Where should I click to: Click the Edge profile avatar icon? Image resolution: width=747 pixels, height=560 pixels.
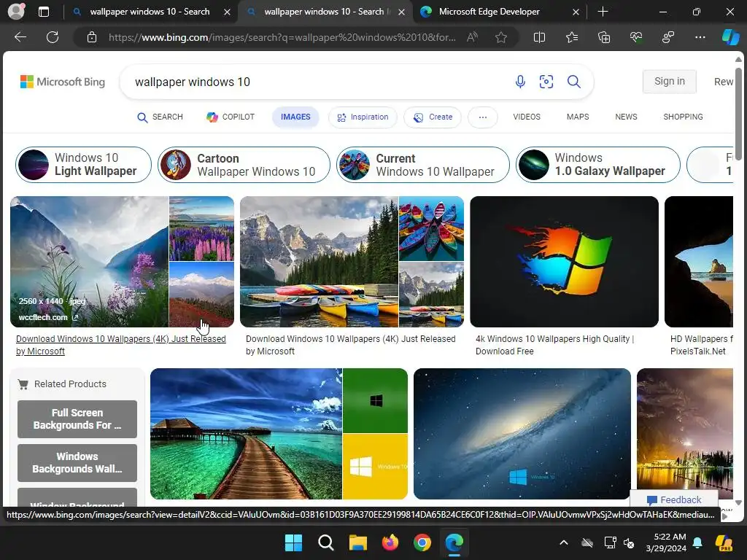tap(16, 12)
